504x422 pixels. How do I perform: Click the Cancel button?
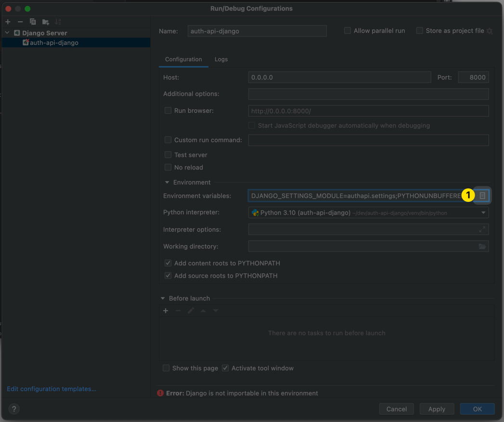pyautogui.click(x=396, y=409)
